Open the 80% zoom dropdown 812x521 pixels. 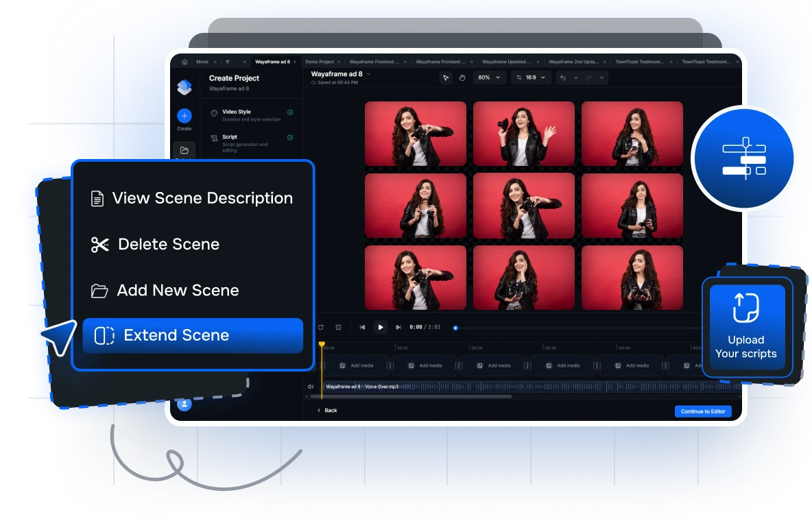click(490, 77)
